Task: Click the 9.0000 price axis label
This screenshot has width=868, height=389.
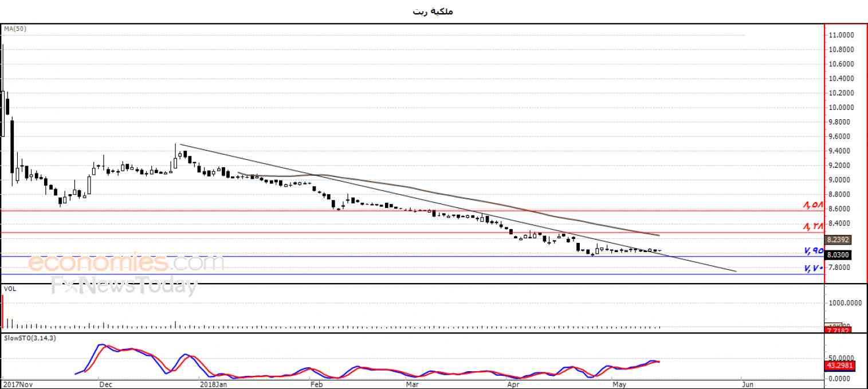Action: (x=840, y=180)
